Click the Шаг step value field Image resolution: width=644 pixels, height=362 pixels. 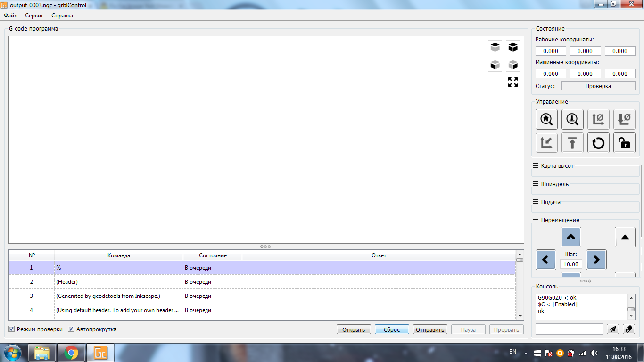(571, 264)
